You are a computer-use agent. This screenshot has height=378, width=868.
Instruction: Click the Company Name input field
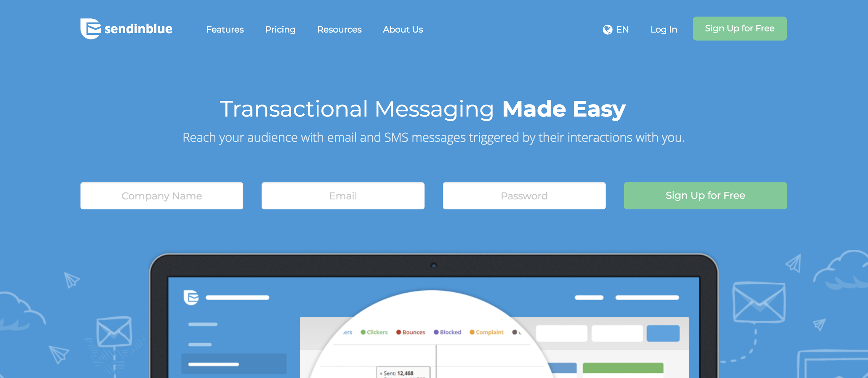[x=162, y=196]
